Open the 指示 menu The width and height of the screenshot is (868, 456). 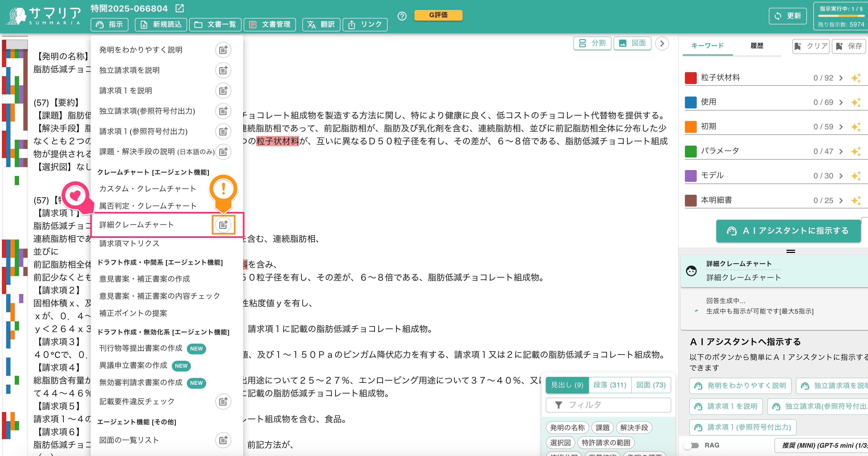click(x=110, y=24)
